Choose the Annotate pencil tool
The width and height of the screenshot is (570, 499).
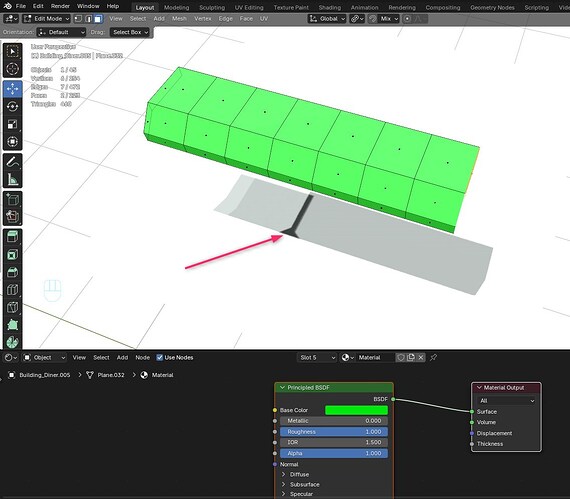[x=12, y=162]
